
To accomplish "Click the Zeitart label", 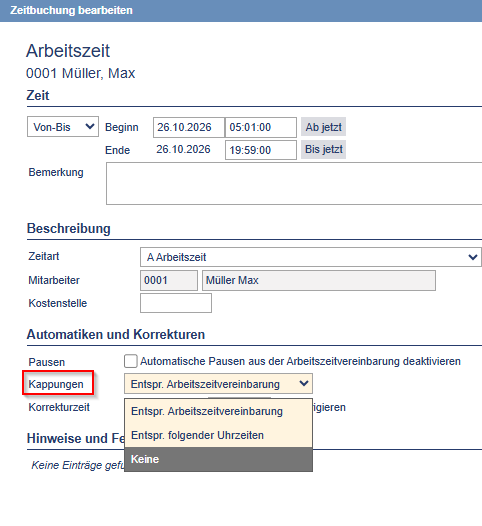I will click(44, 256).
